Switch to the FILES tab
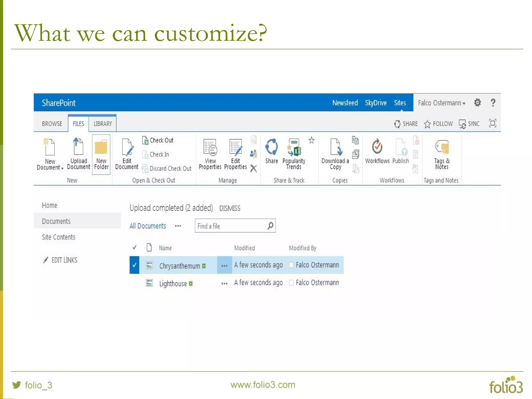Screen dimensions: 532x399 (x=78, y=124)
